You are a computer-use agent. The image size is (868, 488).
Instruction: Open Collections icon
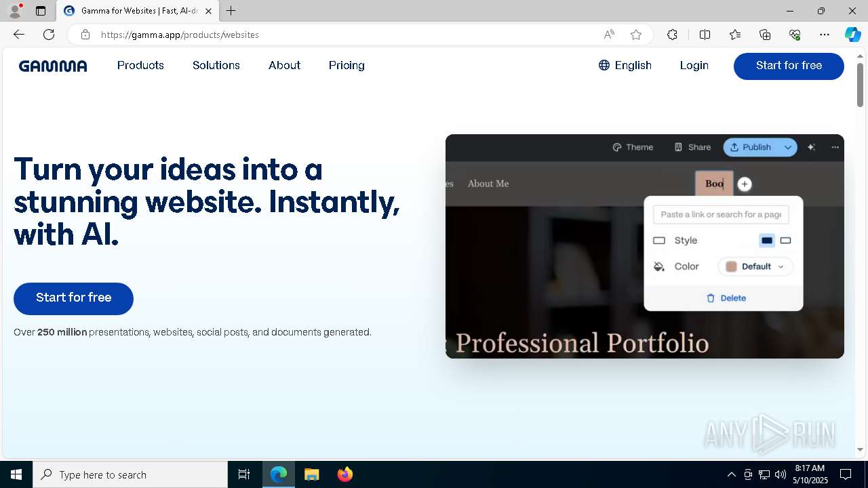click(765, 35)
